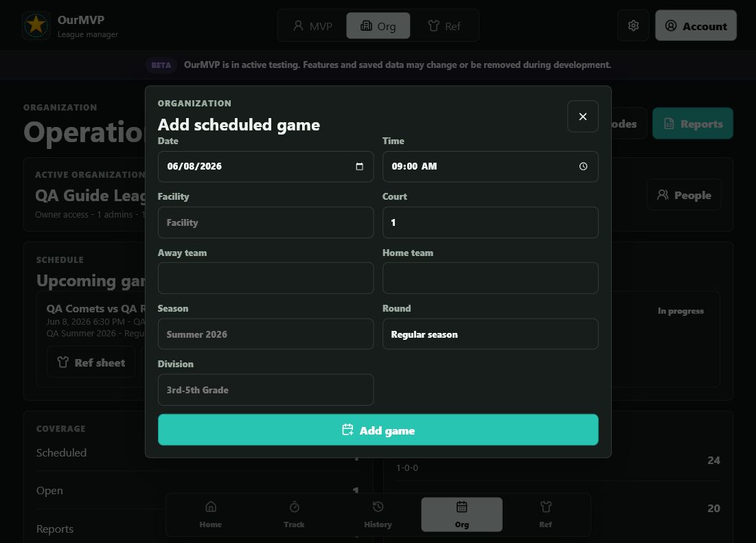Click the Date field showing 06/08/2026

(265, 167)
